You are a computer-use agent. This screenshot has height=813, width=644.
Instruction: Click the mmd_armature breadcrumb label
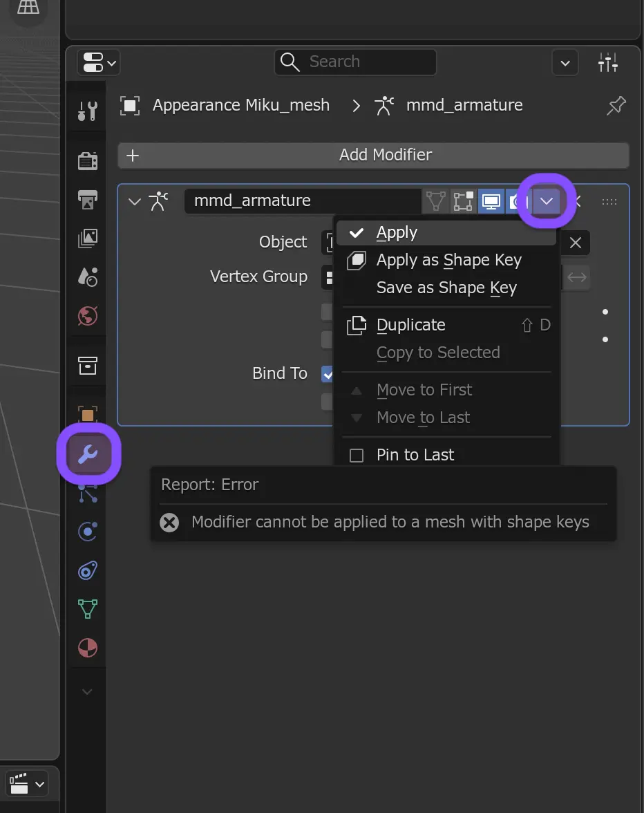click(x=465, y=106)
